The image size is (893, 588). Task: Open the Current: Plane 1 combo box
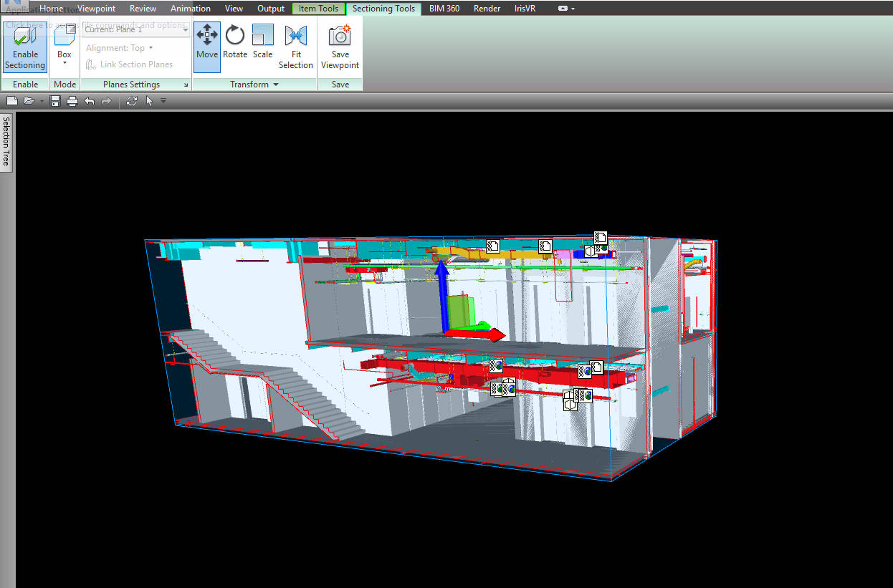coord(136,30)
